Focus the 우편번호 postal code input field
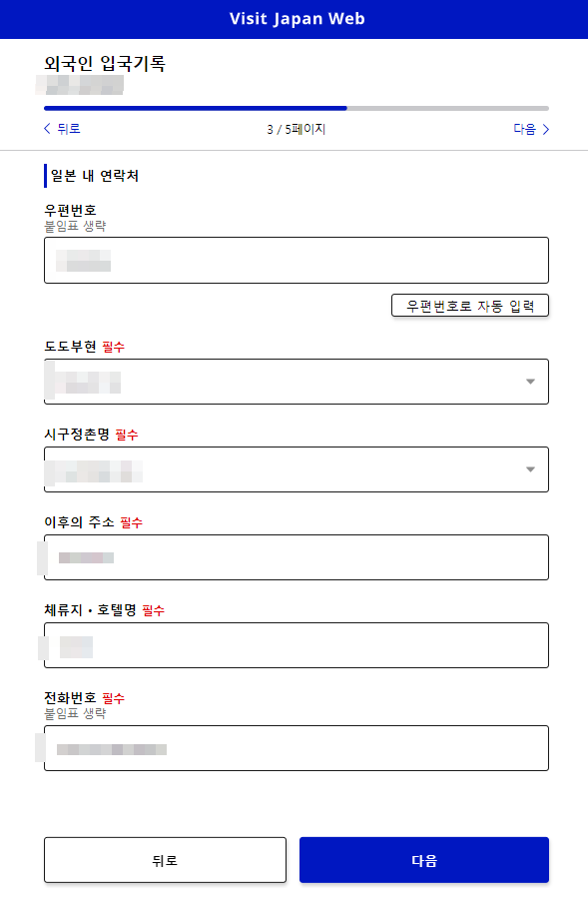The width and height of the screenshot is (588, 899). point(295,260)
